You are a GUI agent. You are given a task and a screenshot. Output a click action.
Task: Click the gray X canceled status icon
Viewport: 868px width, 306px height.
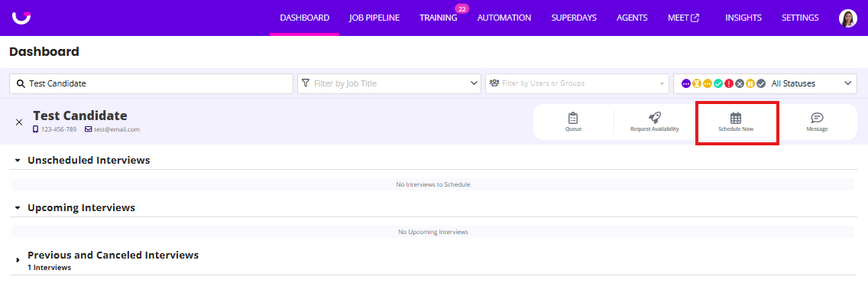(740, 83)
